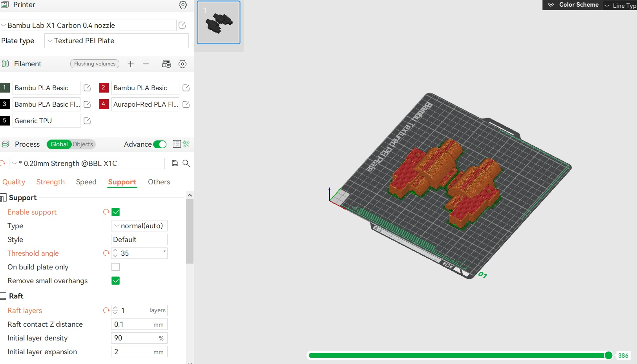Edit the Generic TPU filament preset

(x=87, y=121)
